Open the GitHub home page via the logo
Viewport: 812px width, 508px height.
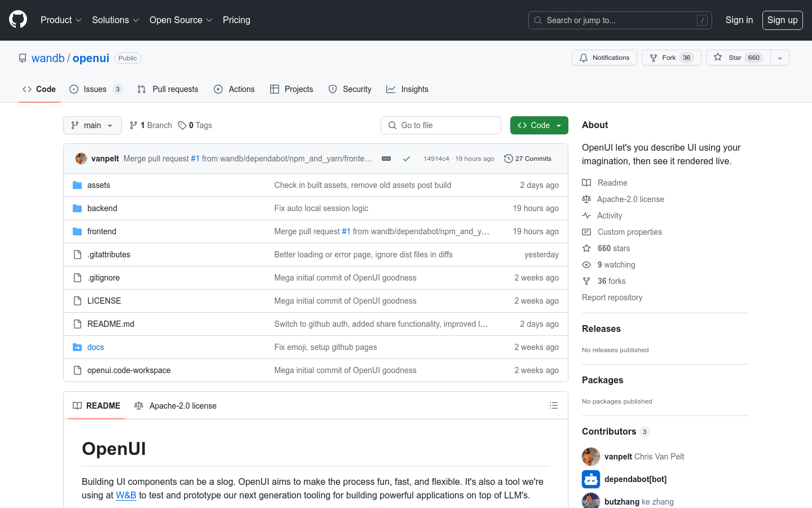click(17, 20)
